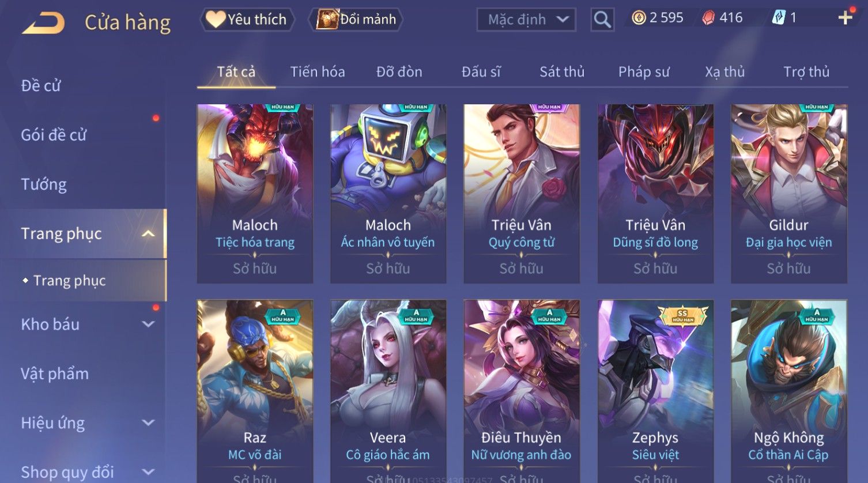Tap the plus icon to add currency
868x483 pixels.
(845, 18)
